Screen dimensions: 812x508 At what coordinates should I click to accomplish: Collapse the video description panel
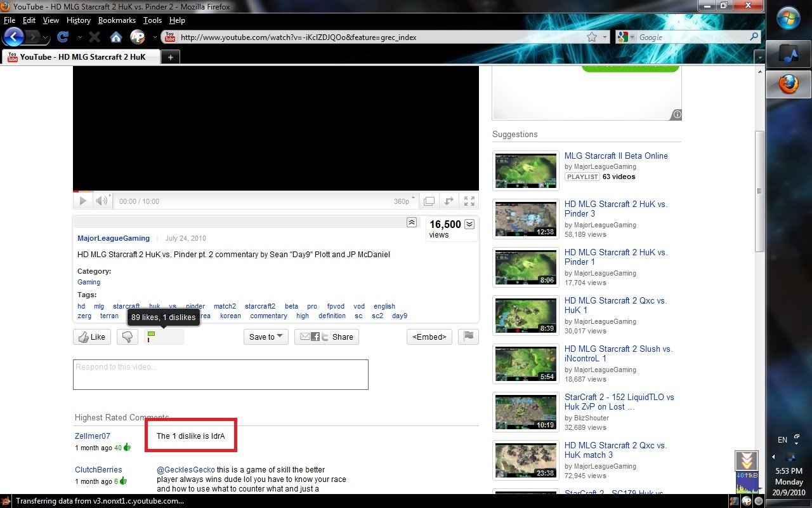[x=412, y=222]
